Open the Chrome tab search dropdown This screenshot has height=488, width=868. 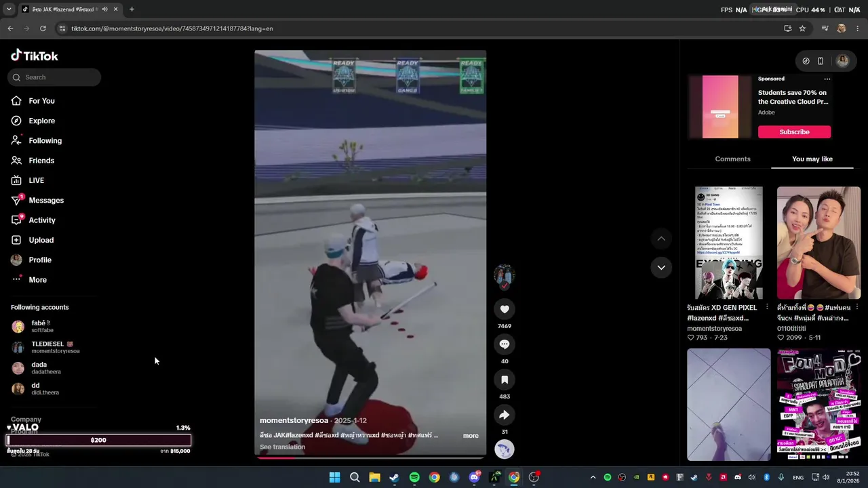coord(9,9)
